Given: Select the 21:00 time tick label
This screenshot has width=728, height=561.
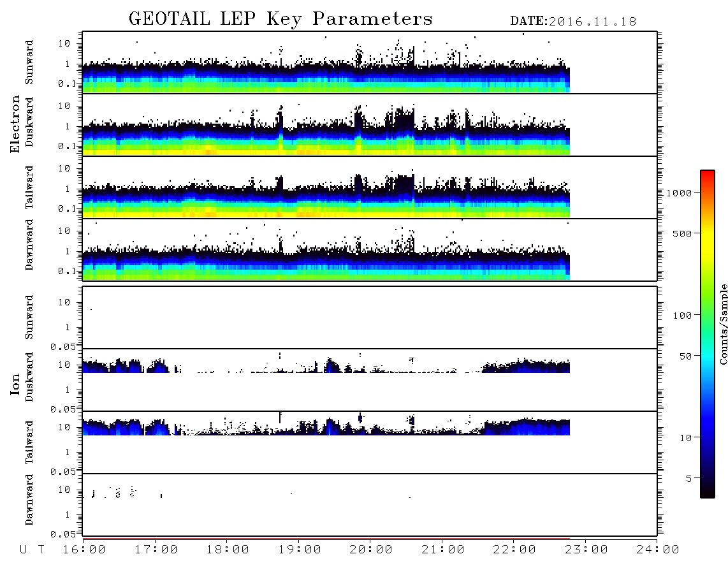Looking at the screenshot, I should [x=444, y=550].
